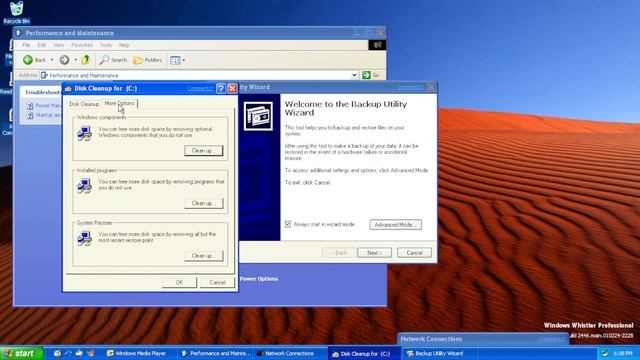
Task: Switch to Disk Cleanup for (C:) taskbar button
Action: [364, 353]
